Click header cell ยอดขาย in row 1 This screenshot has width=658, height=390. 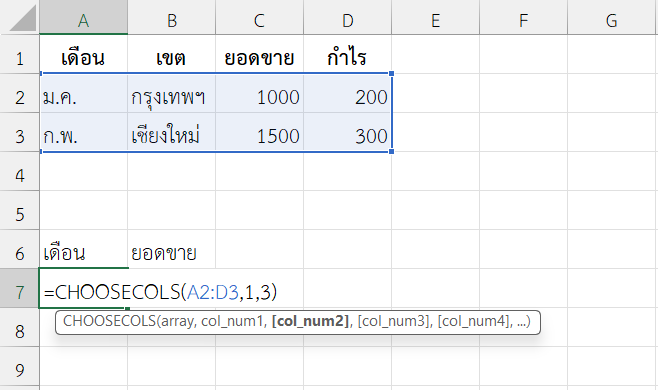click(259, 54)
